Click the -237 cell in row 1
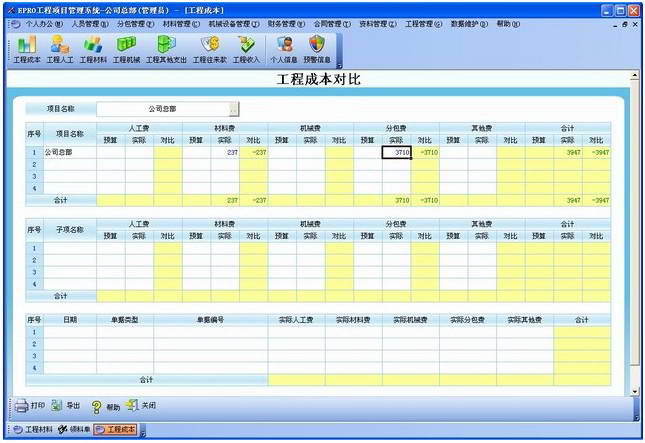Image resolution: width=645 pixels, height=443 pixels. tap(254, 153)
